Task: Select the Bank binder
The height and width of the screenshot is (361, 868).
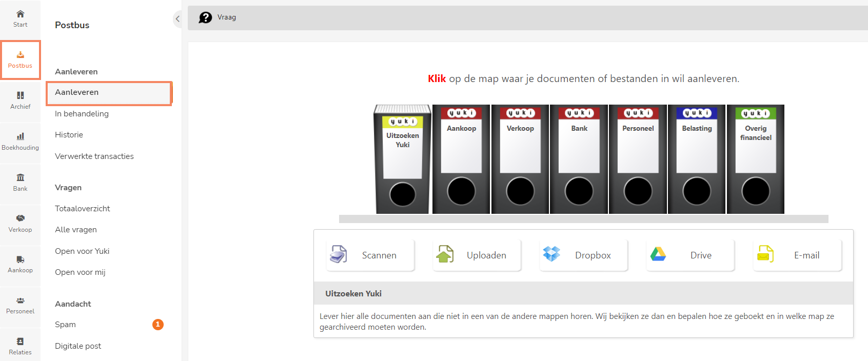Action: click(x=579, y=159)
